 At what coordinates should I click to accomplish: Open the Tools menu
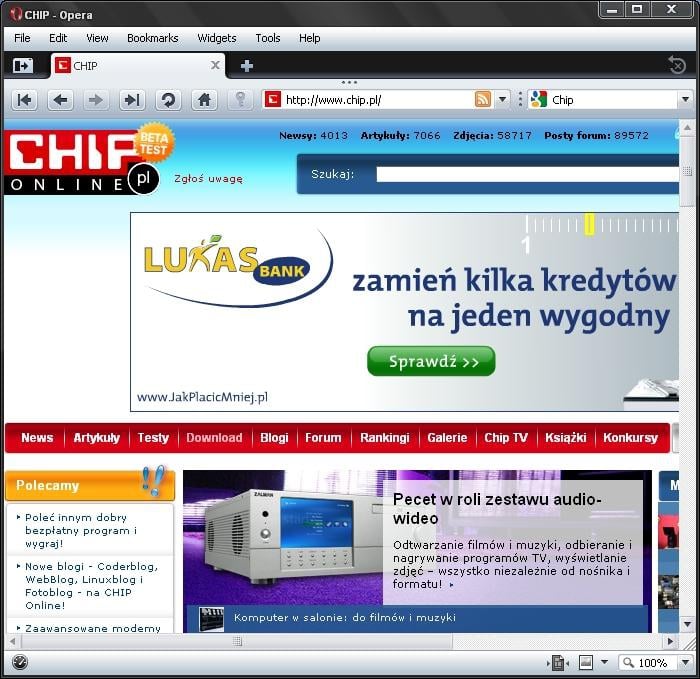tap(268, 38)
